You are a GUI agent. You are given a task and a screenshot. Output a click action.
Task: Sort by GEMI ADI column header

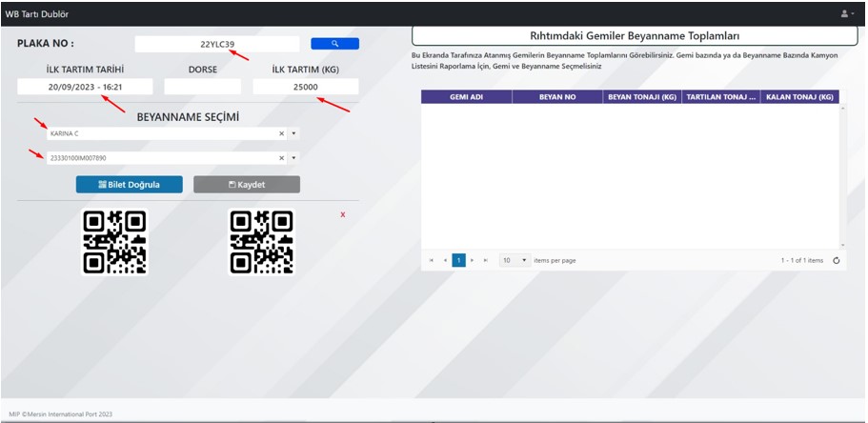tap(467, 97)
